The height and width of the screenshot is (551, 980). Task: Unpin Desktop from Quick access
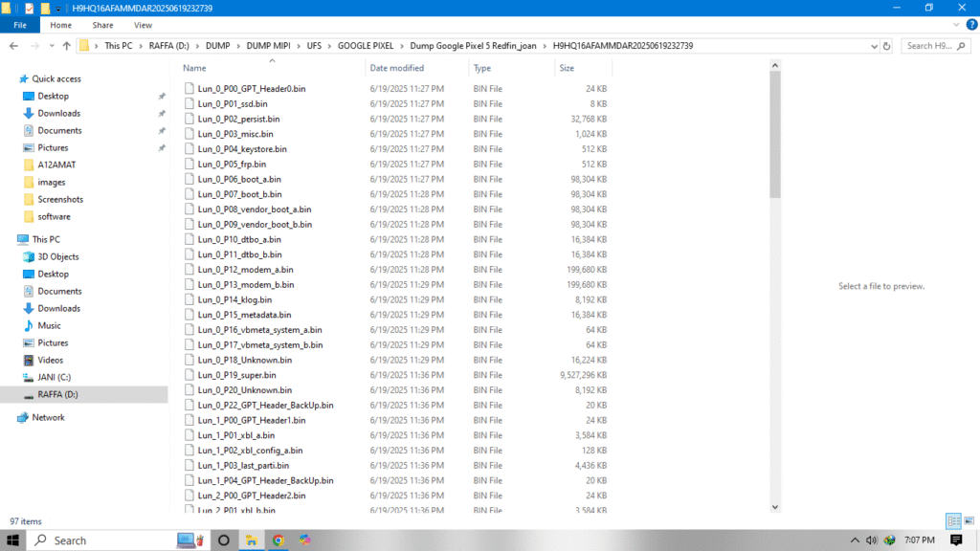[x=161, y=97]
